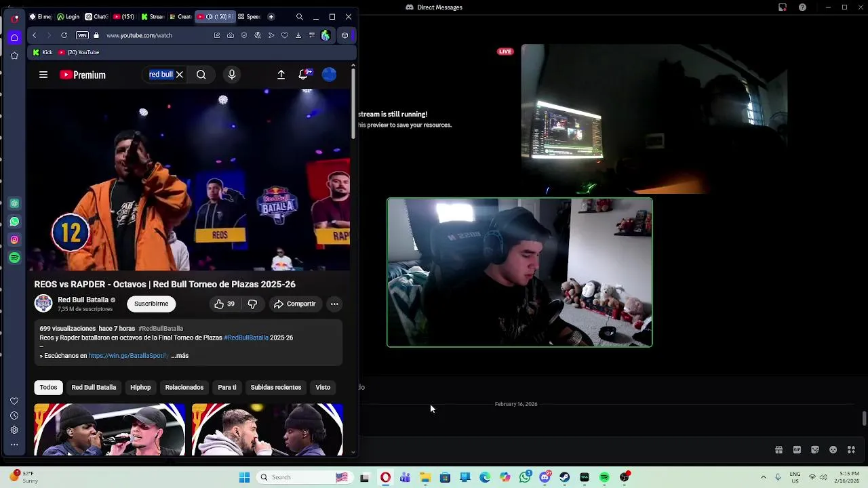Run the YouTube search magnifier button
Viewport: 868px width, 488px height.
coord(201,75)
